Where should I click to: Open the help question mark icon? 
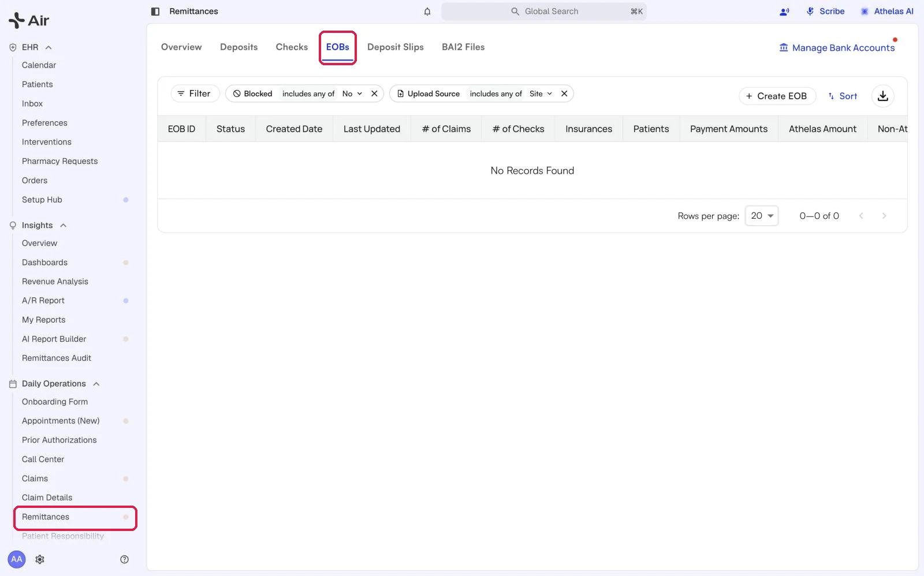(124, 559)
